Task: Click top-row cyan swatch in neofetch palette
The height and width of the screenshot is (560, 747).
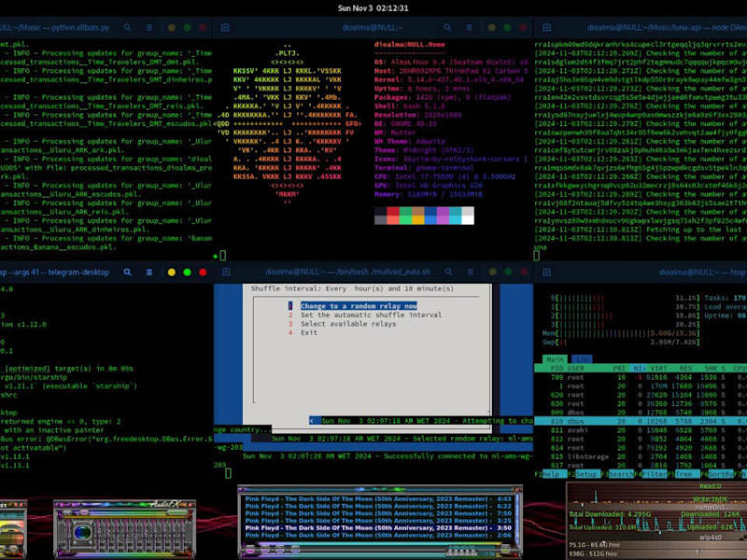Action: tap(456, 211)
